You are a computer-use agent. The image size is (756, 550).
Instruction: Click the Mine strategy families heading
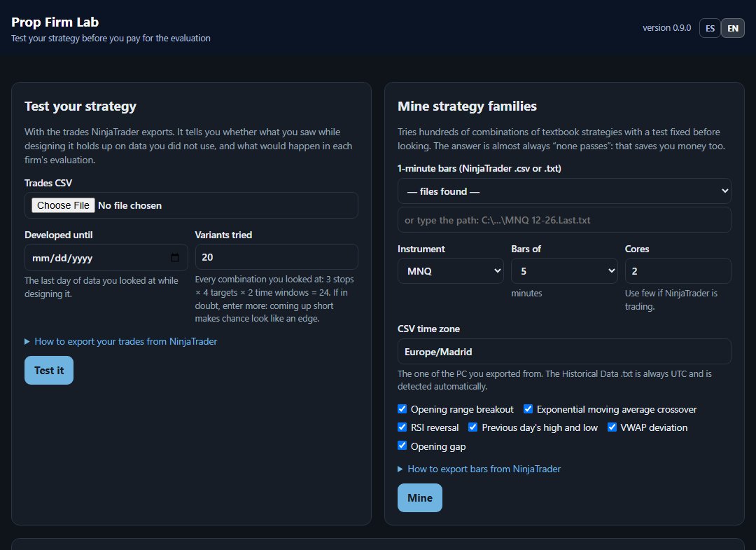point(467,106)
